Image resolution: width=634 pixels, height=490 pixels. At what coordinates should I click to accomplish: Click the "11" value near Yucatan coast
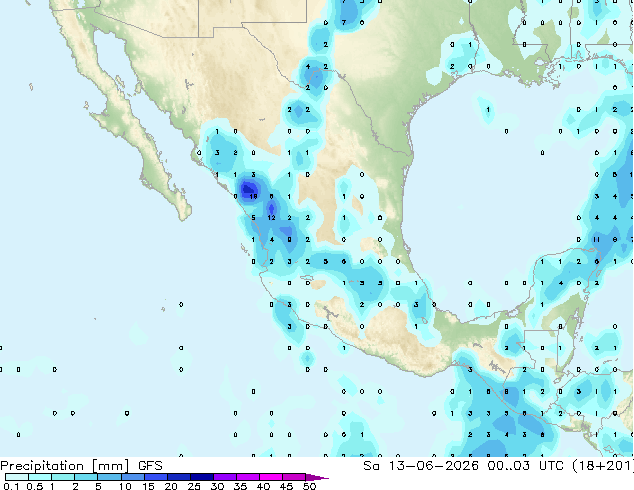596,239
